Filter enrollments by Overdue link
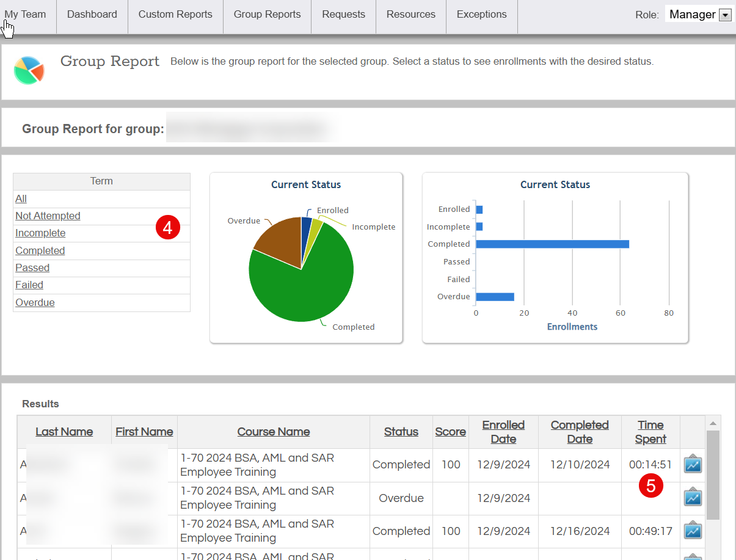Viewport: 736px width, 560px height. (x=35, y=302)
